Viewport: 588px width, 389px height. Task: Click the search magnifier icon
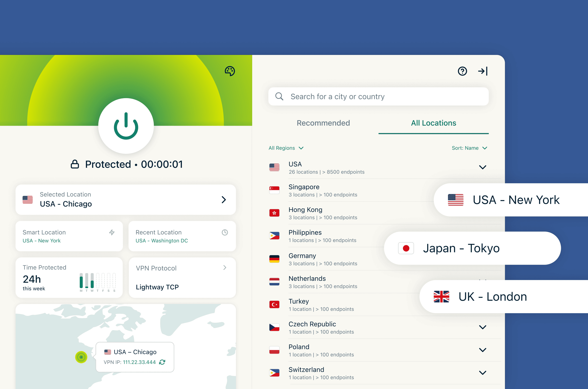click(280, 96)
